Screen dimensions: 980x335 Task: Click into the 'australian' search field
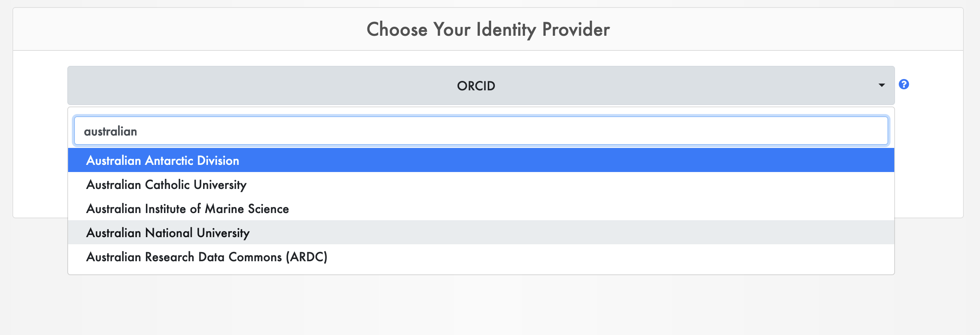click(x=481, y=131)
